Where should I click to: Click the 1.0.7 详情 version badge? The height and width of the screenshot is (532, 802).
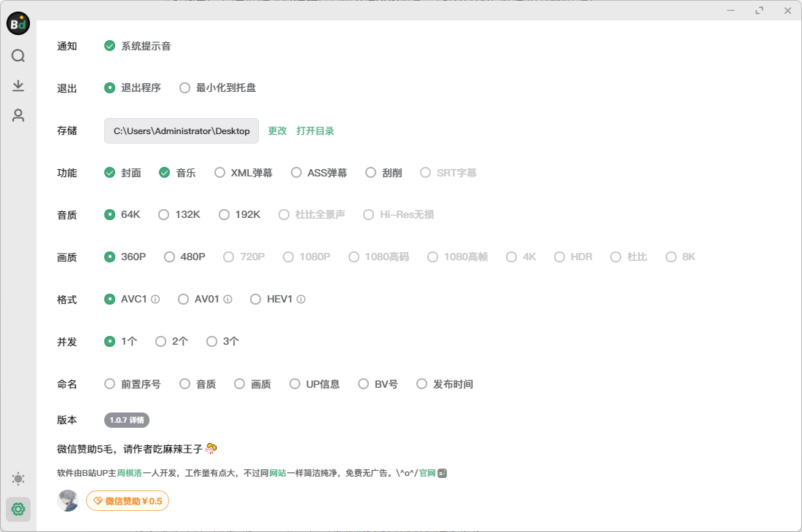point(127,420)
